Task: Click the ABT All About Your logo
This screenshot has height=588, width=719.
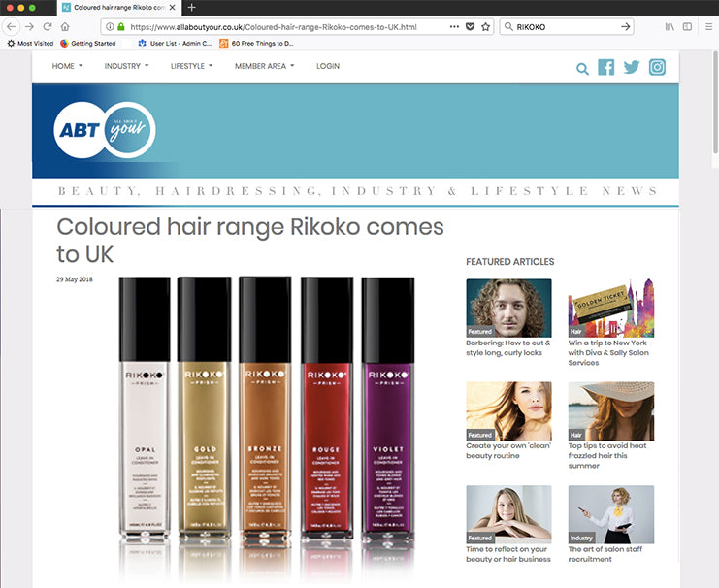Action: pos(105,130)
